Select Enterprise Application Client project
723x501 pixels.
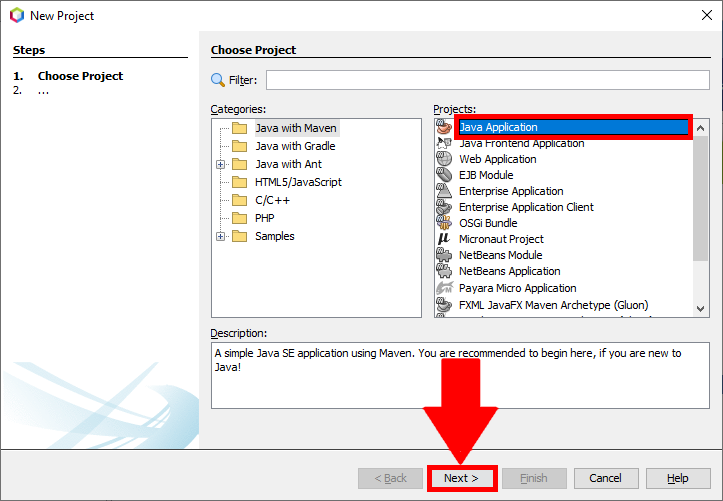526,207
